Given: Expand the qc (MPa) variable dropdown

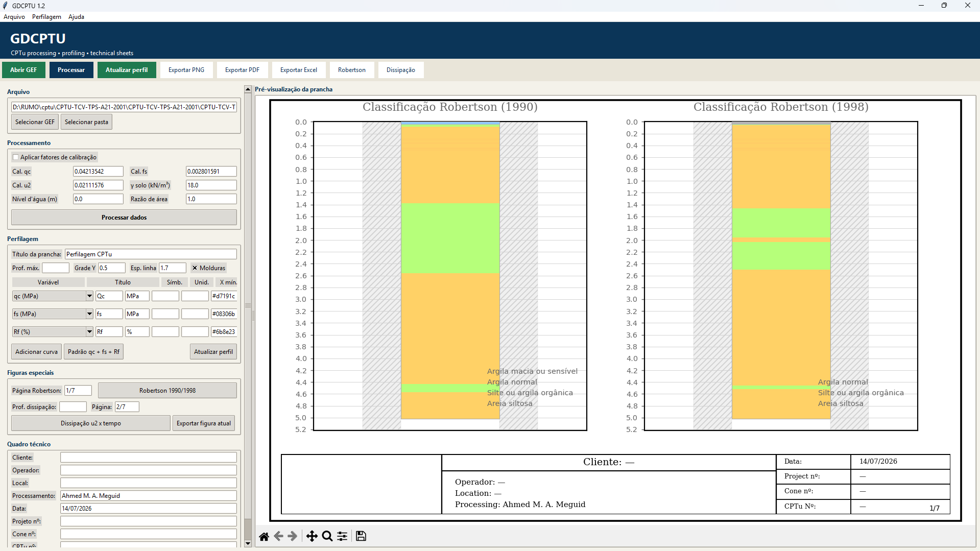Looking at the screenshot, I should (x=89, y=296).
